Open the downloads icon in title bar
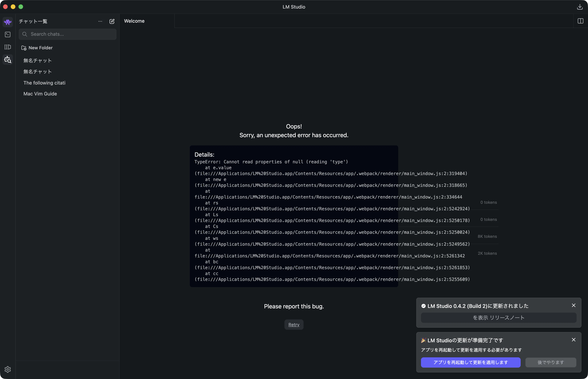This screenshot has width=588, height=379. point(580,7)
